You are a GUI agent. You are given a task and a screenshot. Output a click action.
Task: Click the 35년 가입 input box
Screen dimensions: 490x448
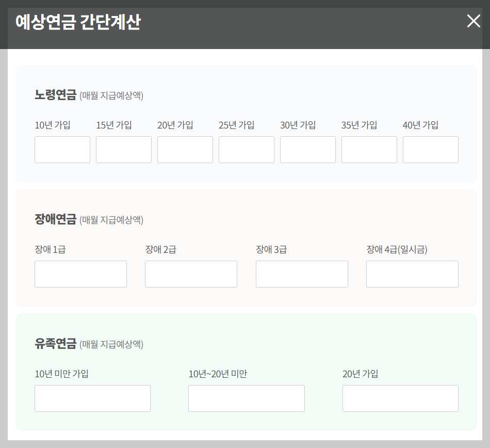pyautogui.click(x=369, y=150)
